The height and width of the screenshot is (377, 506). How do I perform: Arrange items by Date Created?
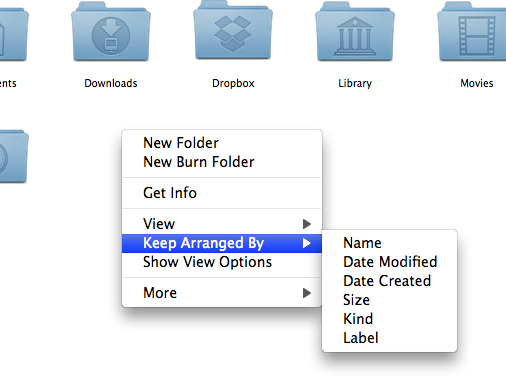(x=389, y=281)
